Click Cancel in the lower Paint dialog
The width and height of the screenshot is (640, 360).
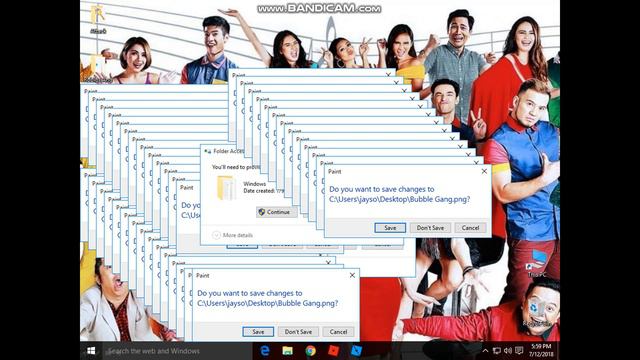[x=338, y=332]
